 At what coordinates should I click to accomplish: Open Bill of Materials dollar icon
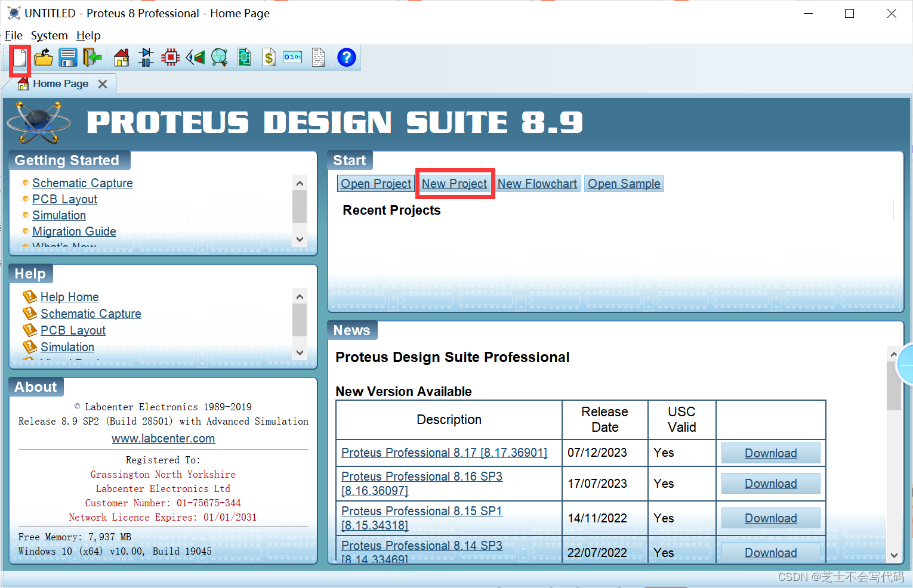pos(269,58)
